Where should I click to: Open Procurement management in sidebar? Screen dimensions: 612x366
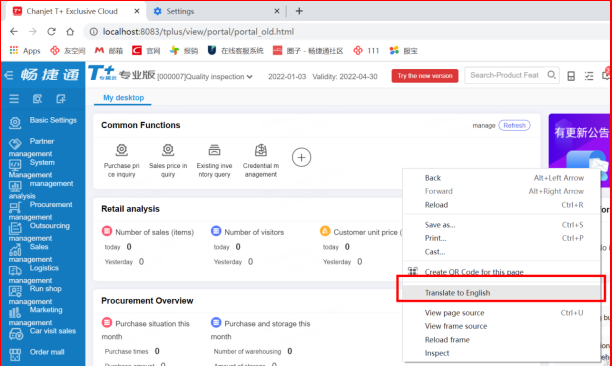41,210
